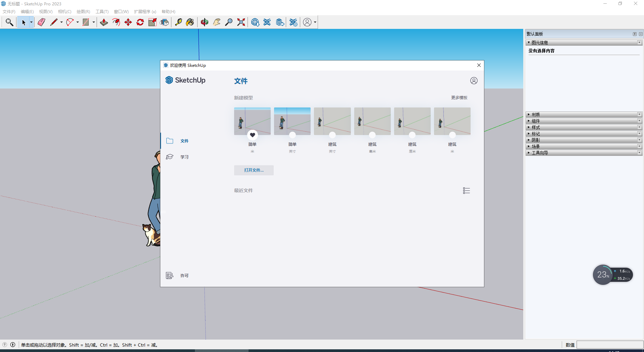Expand the 阴影 panel

click(536, 140)
